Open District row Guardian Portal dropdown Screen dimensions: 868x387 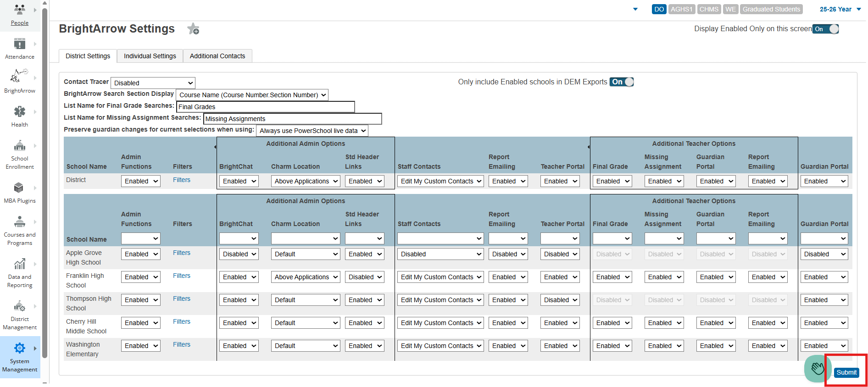pos(824,181)
